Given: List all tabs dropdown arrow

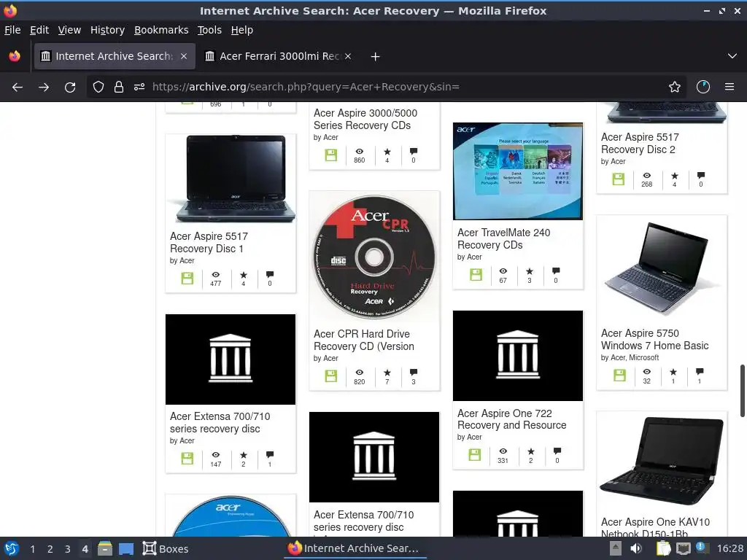Looking at the screenshot, I should coord(732,56).
